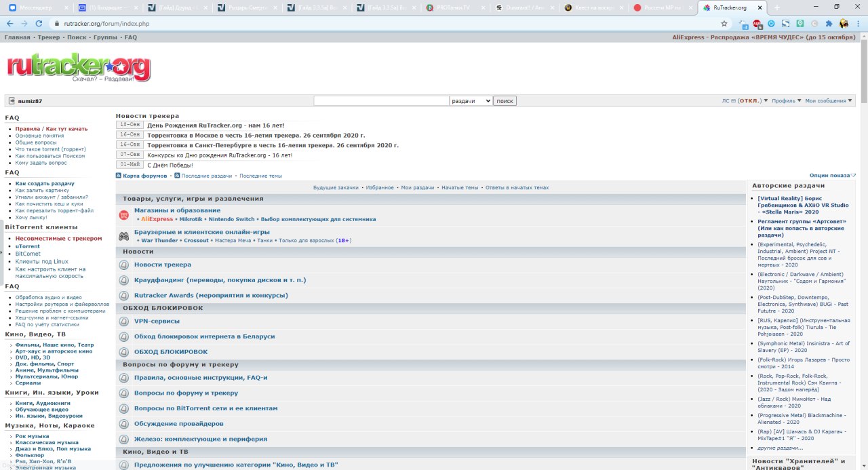This screenshot has width=868, height=470.
Task: Open Регламент группы «Артсовет» link
Action: tap(803, 228)
